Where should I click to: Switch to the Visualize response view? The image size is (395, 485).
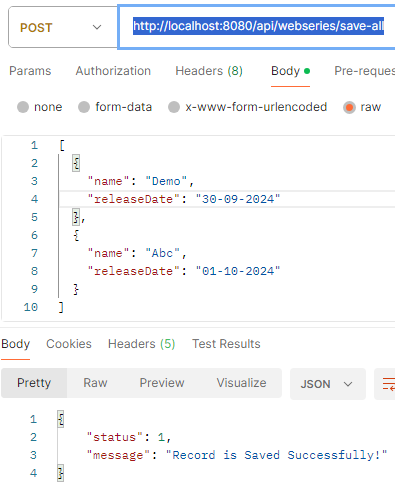(x=242, y=383)
